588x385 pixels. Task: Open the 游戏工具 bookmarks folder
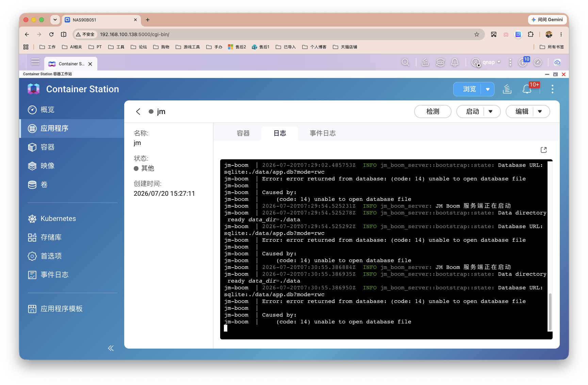pyautogui.click(x=188, y=47)
